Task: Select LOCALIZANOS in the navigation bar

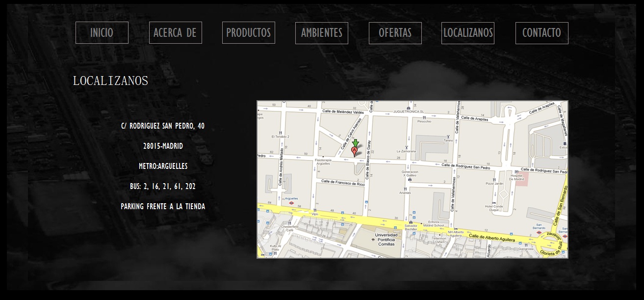Action: tap(468, 33)
